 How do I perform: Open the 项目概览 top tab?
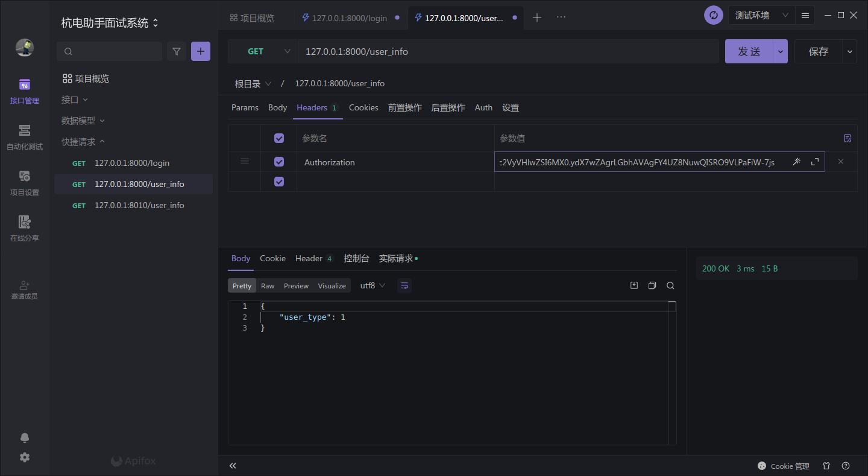[252, 18]
